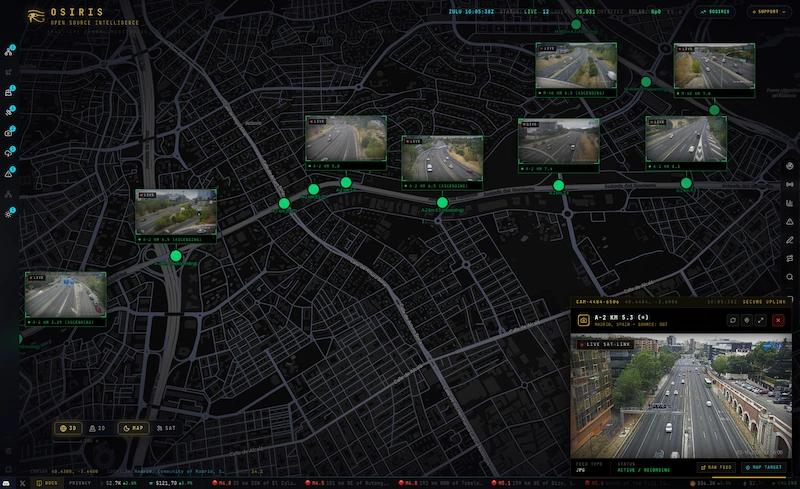The height and width of the screenshot is (489, 800).
Task: Click the yellow camera icon in feed panel header
Action: pyautogui.click(x=583, y=320)
